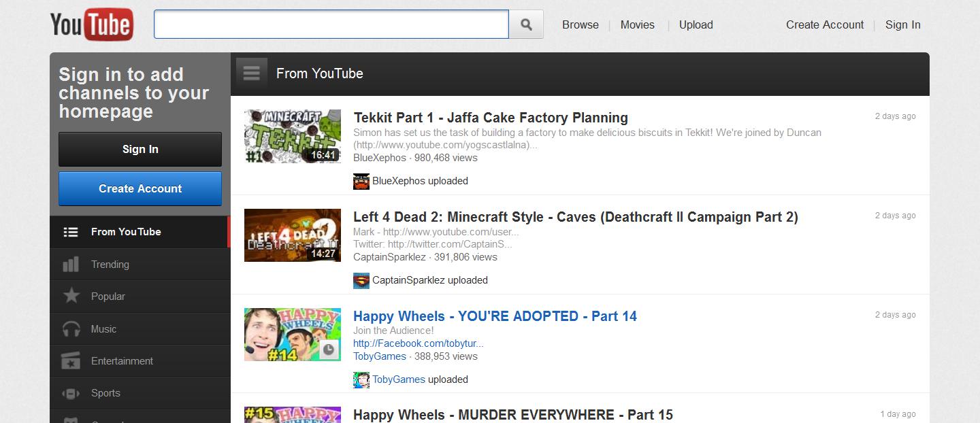Click CaptainSparklez uploaded text
Image resolution: width=980 pixels, height=423 pixels.
point(430,280)
